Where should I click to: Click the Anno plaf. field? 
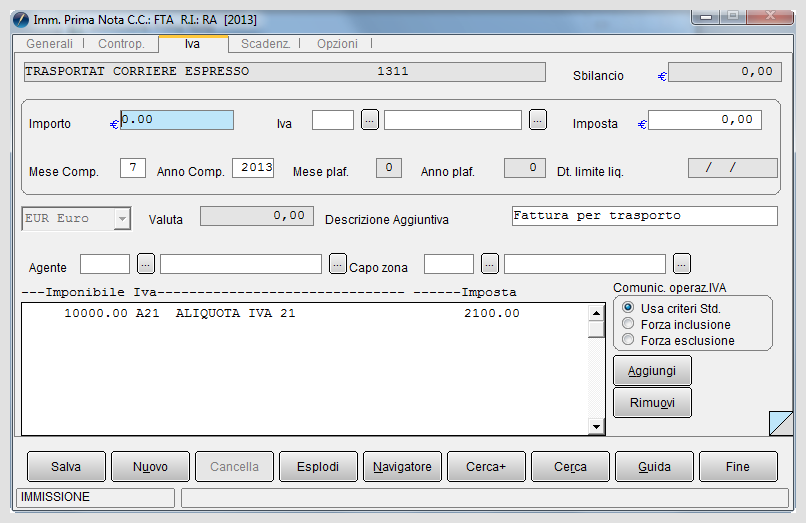coord(525,168)
